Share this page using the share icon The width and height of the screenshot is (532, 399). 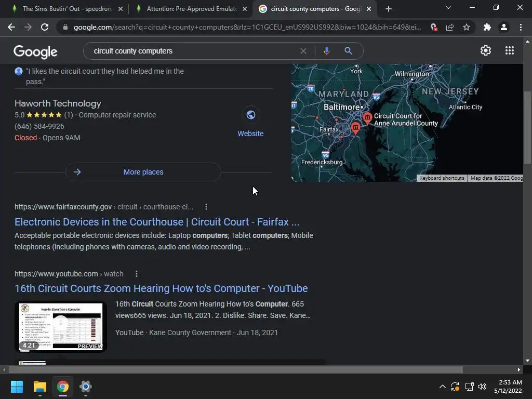point(450,27)
